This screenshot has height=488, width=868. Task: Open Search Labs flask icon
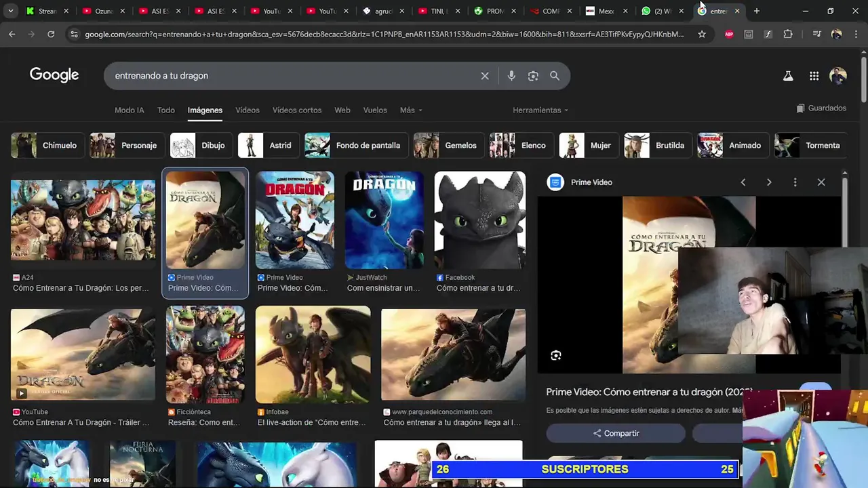pos(788,76)
